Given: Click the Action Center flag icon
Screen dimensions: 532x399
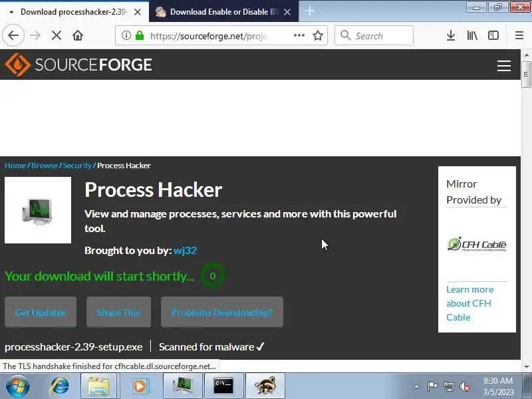Looking at the screenshot, I should [x=432, y=386].
